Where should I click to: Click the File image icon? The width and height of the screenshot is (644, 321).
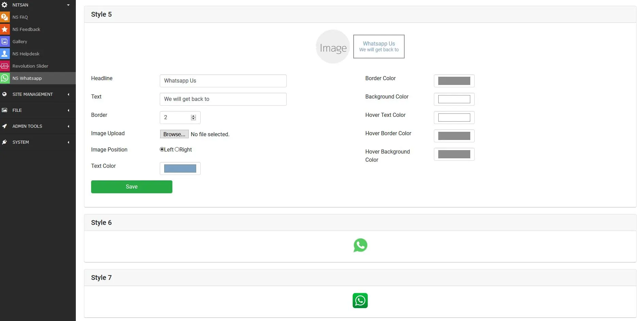point(4,110)
